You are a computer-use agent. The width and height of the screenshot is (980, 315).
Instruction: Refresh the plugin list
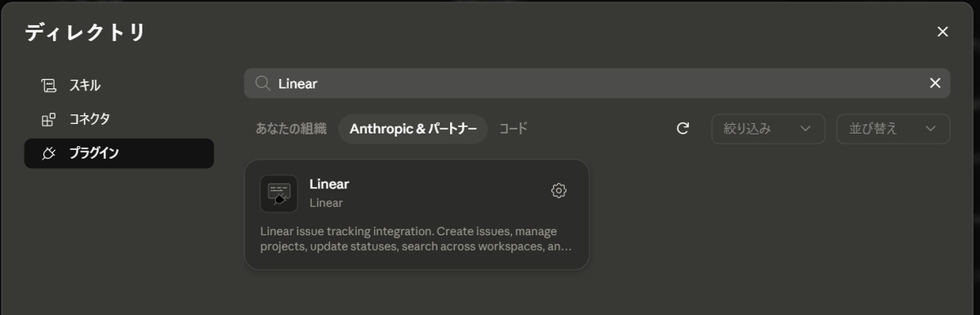pos(684,129)
